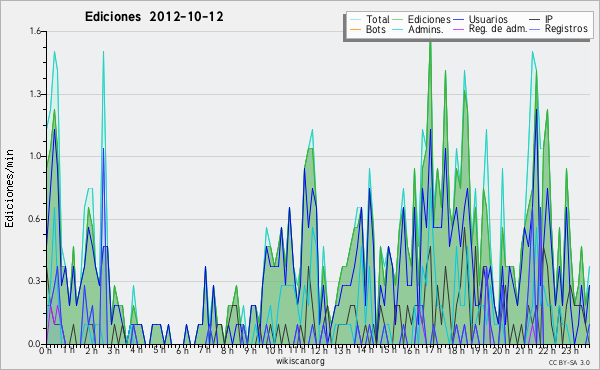Screen dimensions: 600x370
Task: Select the 'Admins.' legend entry
Action: point(426,29)
